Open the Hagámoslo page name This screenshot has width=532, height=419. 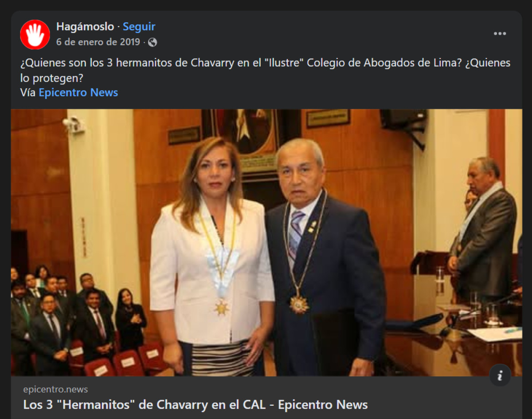pos(85,27)
